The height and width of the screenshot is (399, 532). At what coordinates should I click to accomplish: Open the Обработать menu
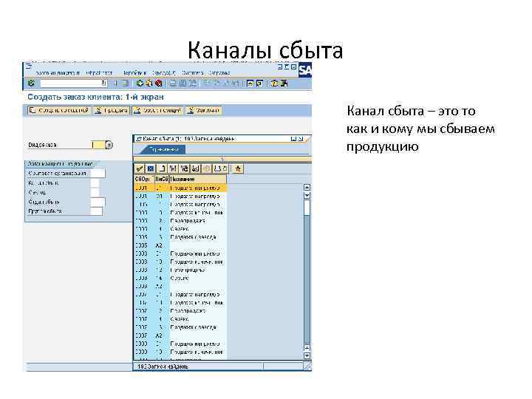[99, 73]
